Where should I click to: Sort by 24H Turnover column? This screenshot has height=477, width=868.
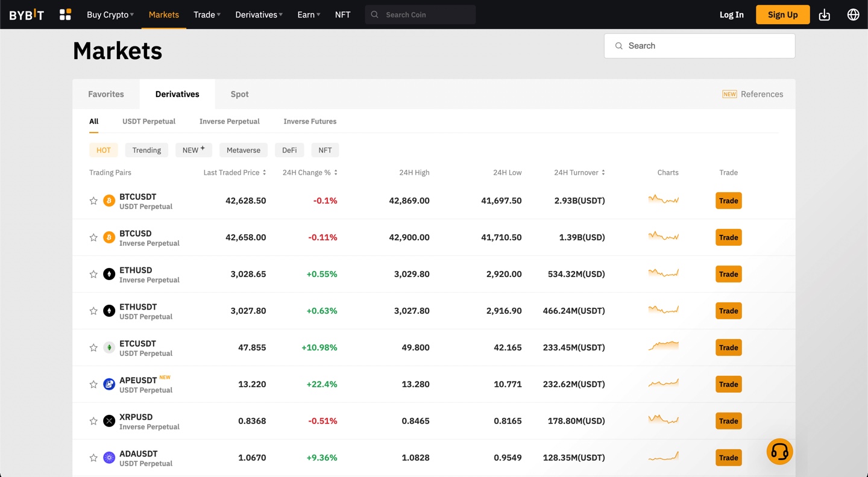tap(579, 172)
